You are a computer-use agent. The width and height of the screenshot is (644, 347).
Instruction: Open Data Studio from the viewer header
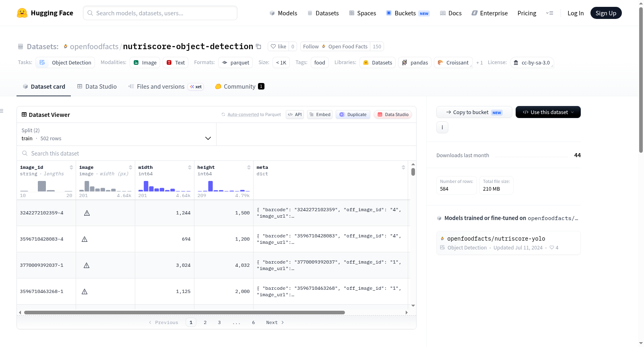tap(393, 114)
